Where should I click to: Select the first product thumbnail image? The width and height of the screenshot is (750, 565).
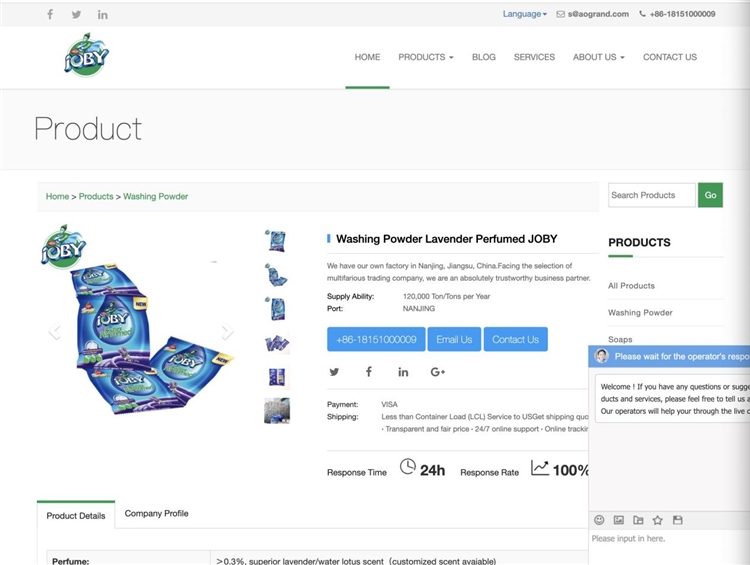276,240
